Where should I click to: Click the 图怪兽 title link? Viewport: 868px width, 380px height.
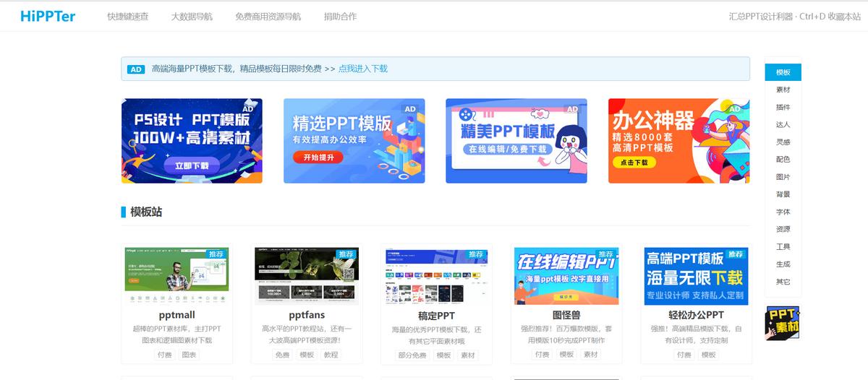click(x=566, y=316)
